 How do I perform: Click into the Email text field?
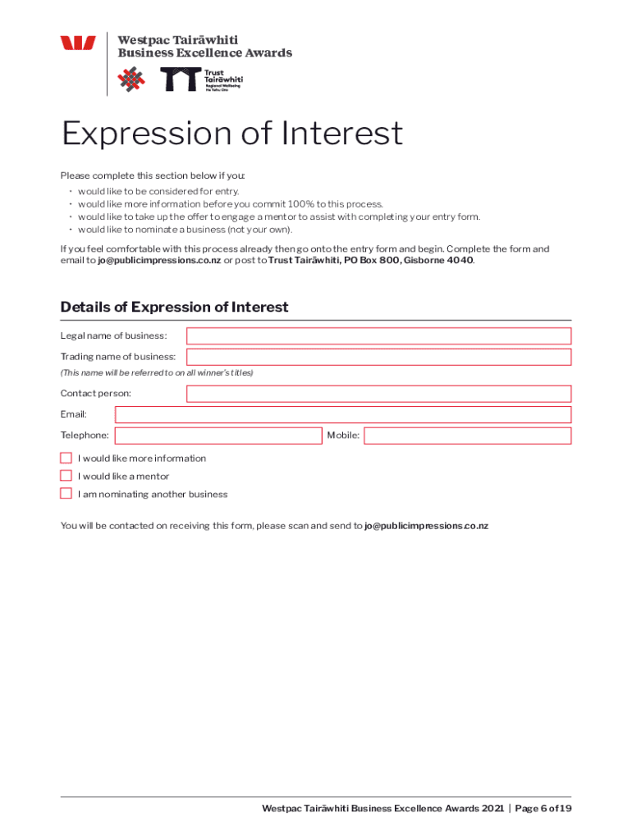343,415
